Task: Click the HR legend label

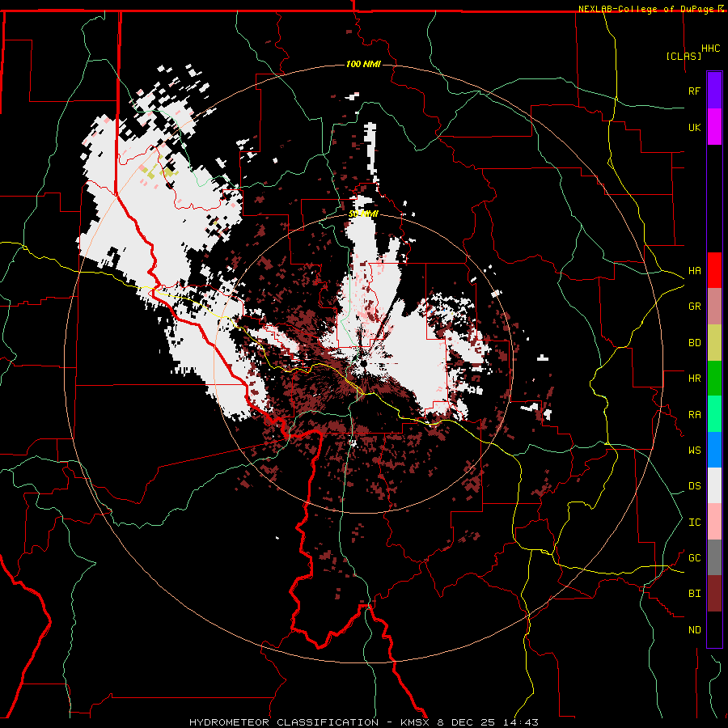Action: 694,379
